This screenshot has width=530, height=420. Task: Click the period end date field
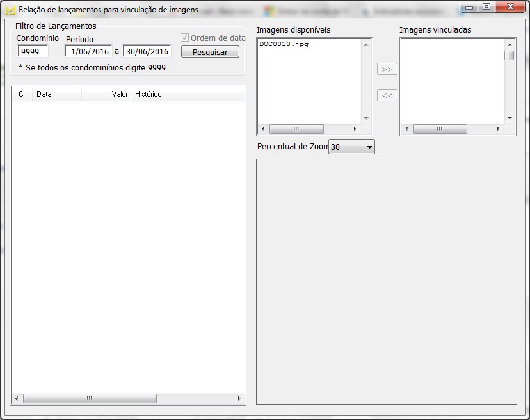pos(147,51)
